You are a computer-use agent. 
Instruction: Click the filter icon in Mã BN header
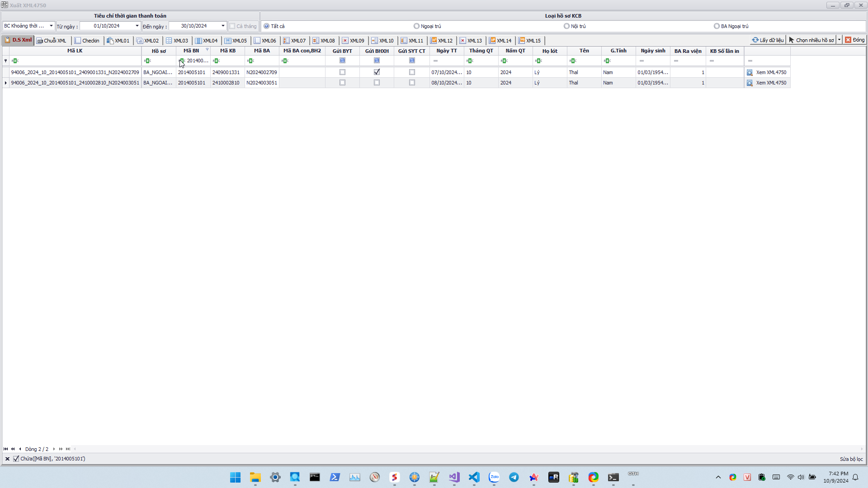[207, 50]
